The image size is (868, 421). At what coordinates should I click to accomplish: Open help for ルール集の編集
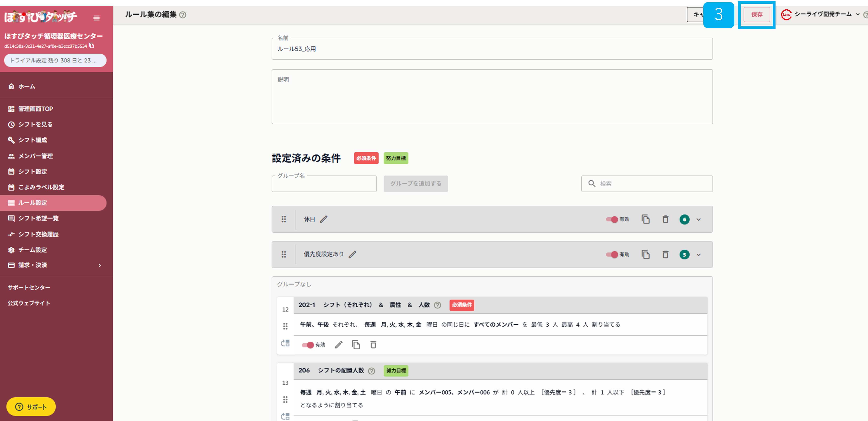183,15
